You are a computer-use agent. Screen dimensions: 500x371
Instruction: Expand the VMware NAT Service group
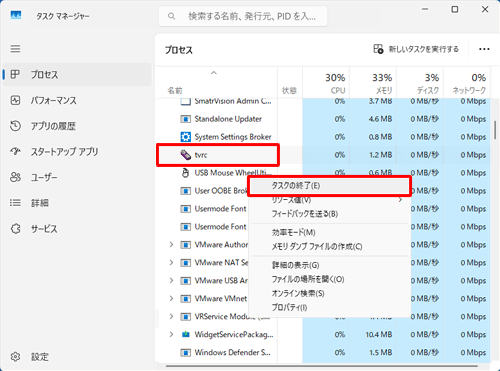pos(171,263)
